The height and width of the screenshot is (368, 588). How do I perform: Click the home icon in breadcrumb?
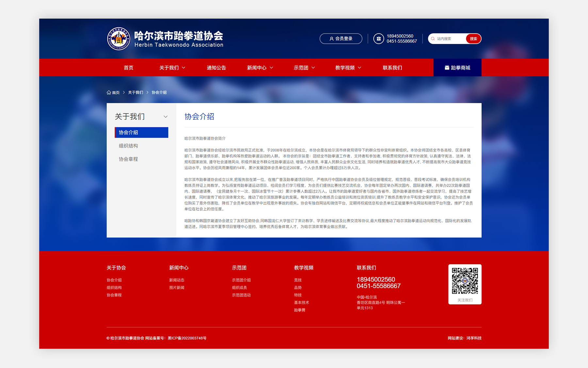point(109,93)
